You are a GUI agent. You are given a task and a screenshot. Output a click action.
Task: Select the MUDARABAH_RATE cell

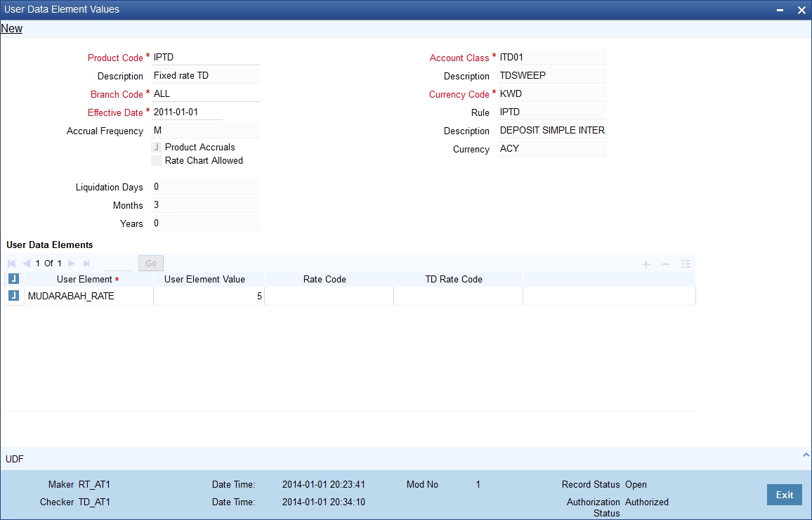click(x=89, y=297)
